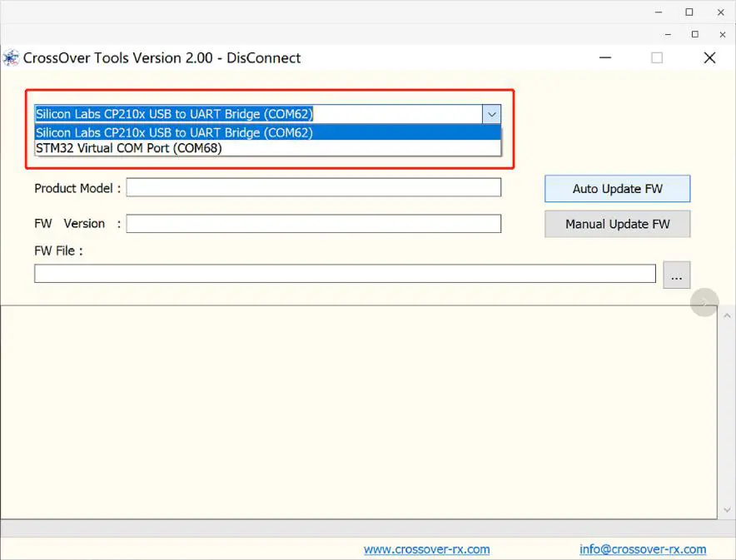Select Silicon Labs CP210x (COM62) list entry
Viewport: 736px width, 560px height.
(267, 132)
